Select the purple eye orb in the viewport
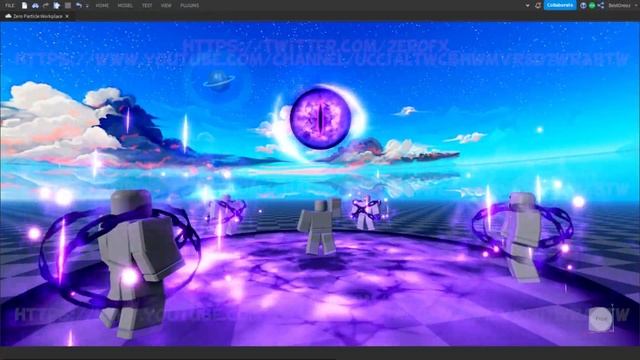 pos(321,118)
